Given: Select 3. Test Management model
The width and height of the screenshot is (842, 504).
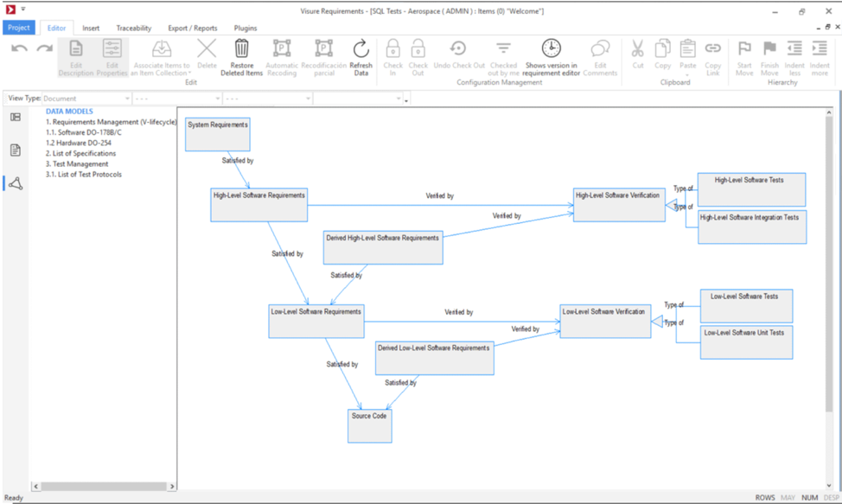Looking at the screenshot, I should 77,163.
